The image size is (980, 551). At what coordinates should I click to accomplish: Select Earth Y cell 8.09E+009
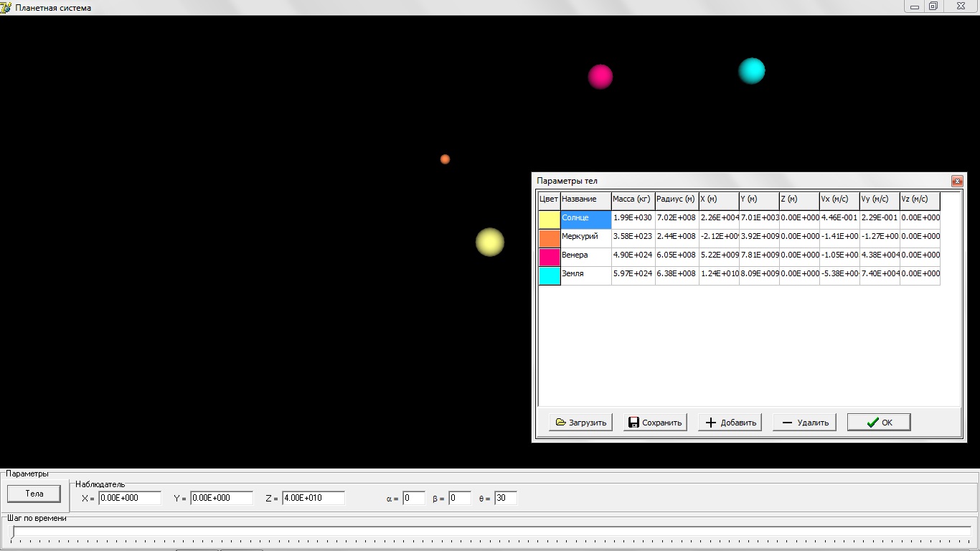point(759,275)
